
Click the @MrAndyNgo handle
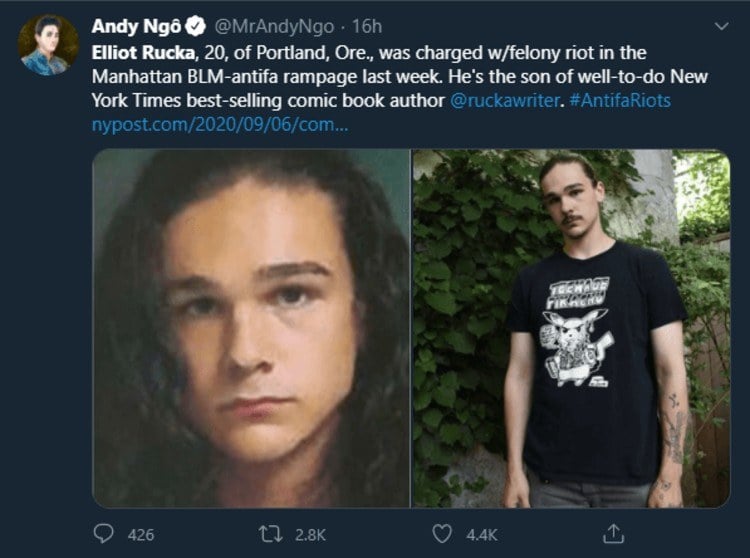[274, 26]
